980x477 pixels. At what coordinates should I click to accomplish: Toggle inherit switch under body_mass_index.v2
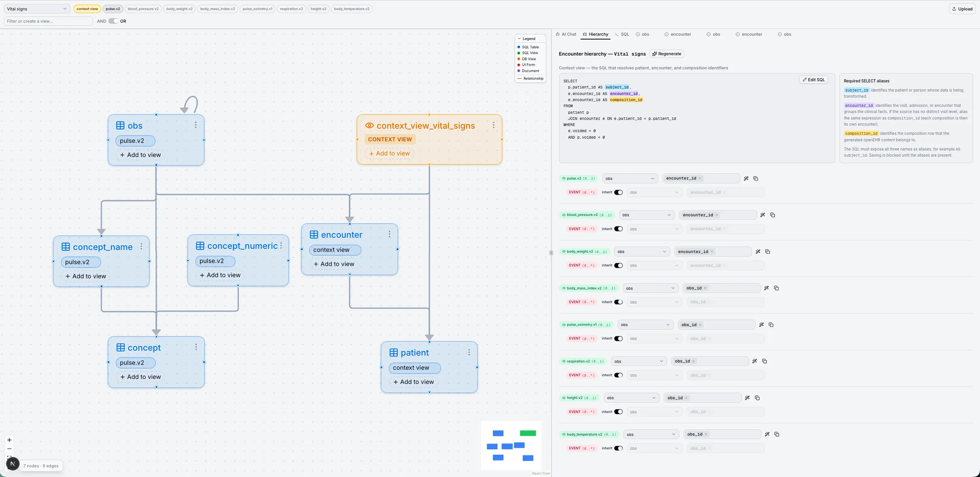coord(619,302)
